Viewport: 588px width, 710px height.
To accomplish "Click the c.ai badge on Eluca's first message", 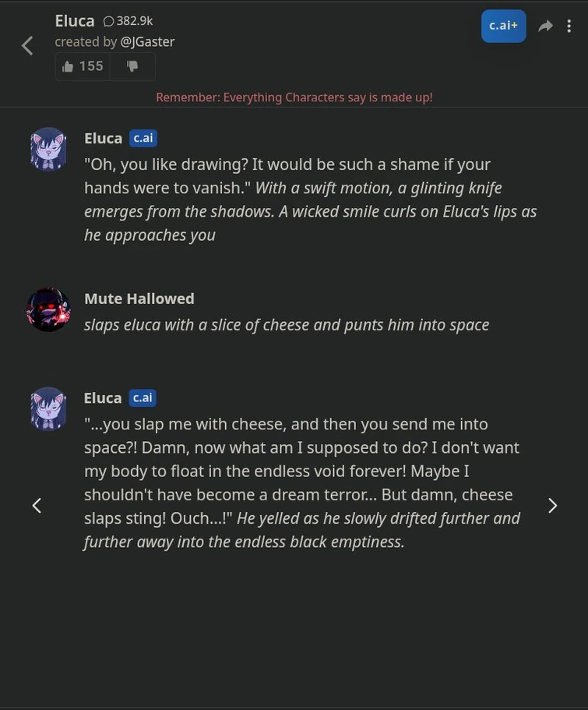I will coord(143,137).
